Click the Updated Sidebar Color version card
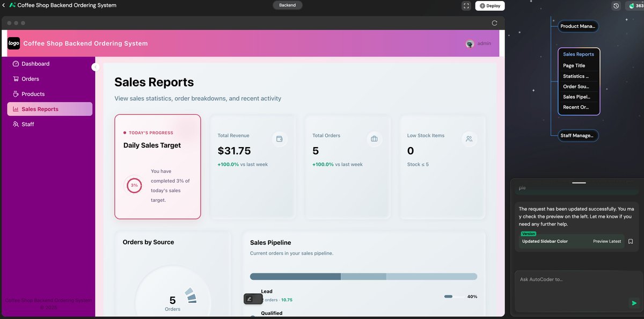Viewport: 644px width, 319px height. point(571,241)
